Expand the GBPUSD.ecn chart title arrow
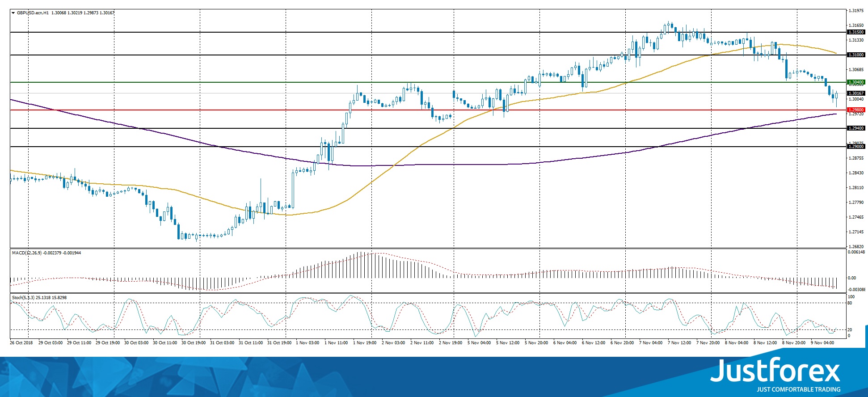Viewport: 868px width, 397px height. [13, 13]
